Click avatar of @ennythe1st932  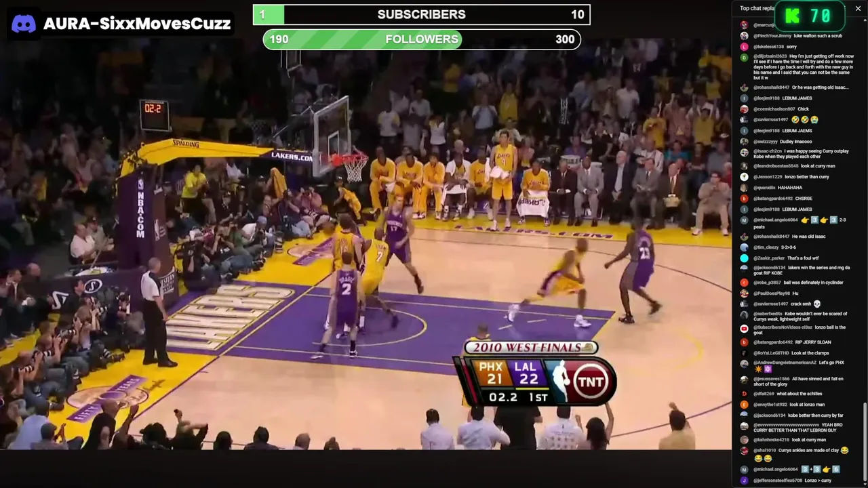(744, 405)
